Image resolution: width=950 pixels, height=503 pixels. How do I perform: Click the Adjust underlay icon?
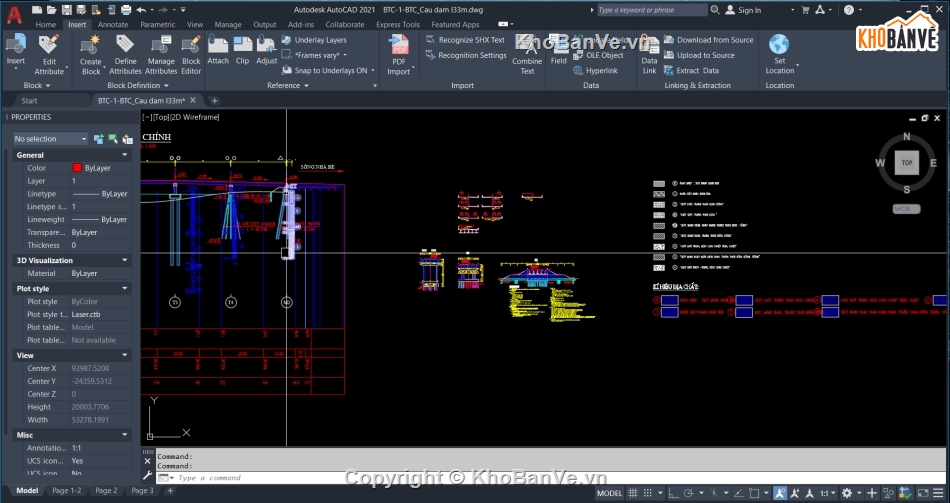pos(267,44)
